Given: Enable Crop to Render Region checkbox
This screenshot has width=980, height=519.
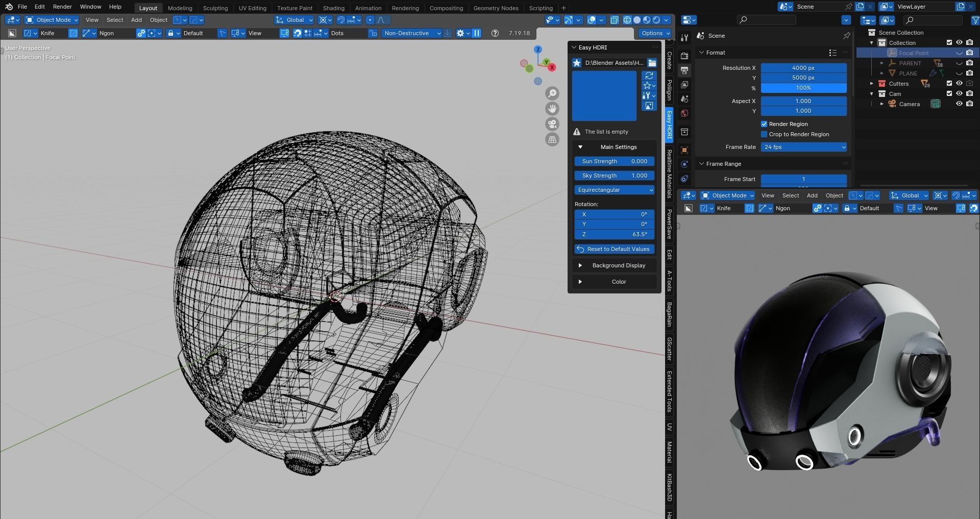Looking at the screenshot, I should point(764,134).
